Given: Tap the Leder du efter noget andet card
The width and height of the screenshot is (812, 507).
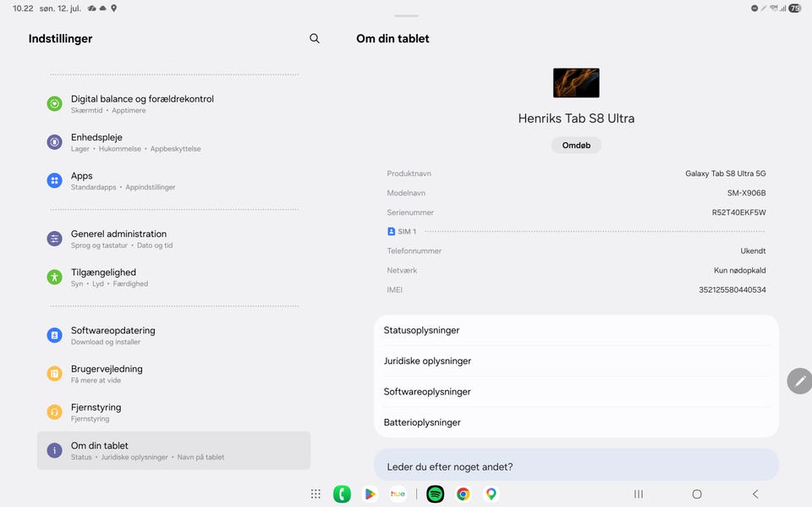Looking at the screenshot, I should 576,465.
